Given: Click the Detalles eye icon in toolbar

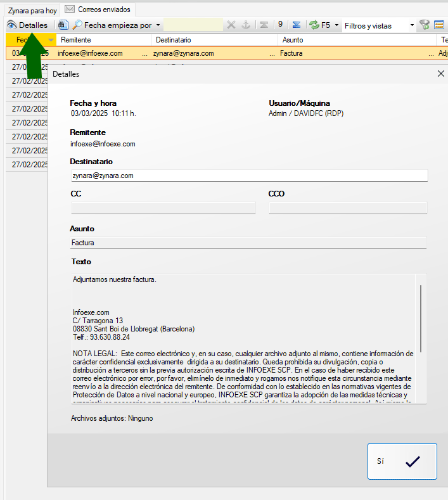Looking at the screenshot, I should click(11, 25).
